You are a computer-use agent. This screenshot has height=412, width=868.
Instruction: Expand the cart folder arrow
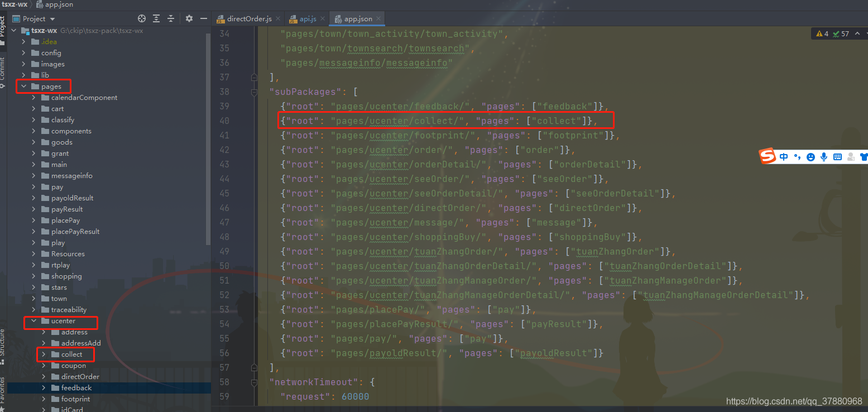(33, 108)
